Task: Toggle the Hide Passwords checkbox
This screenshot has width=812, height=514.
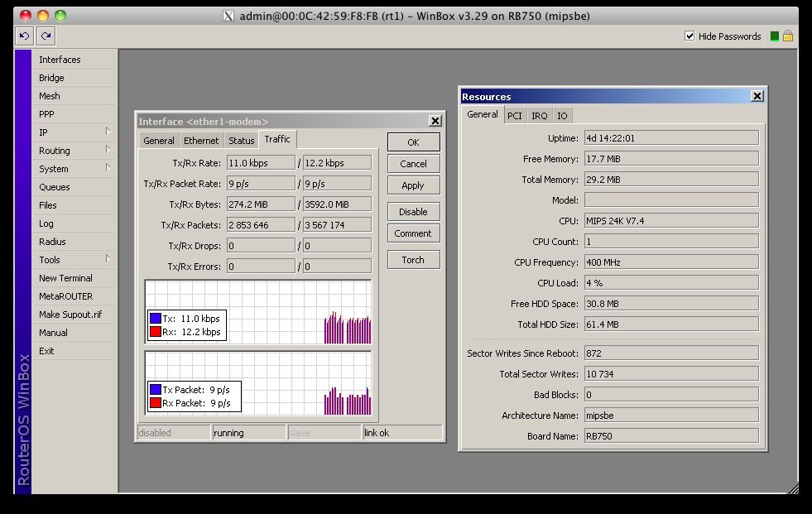Action: point(689,36)
